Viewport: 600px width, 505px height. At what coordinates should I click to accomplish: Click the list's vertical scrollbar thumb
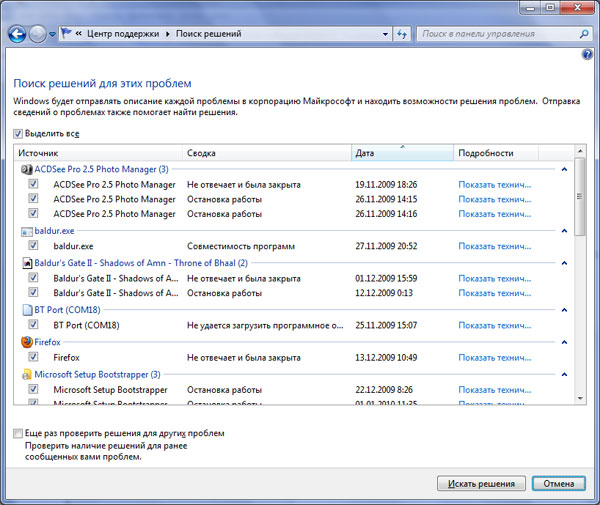(580, 196)
